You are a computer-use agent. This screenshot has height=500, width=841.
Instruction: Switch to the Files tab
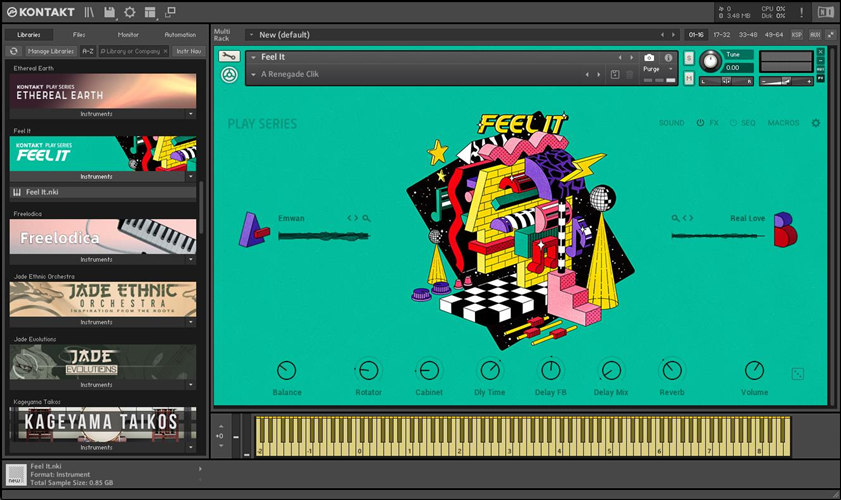[79, 34]
